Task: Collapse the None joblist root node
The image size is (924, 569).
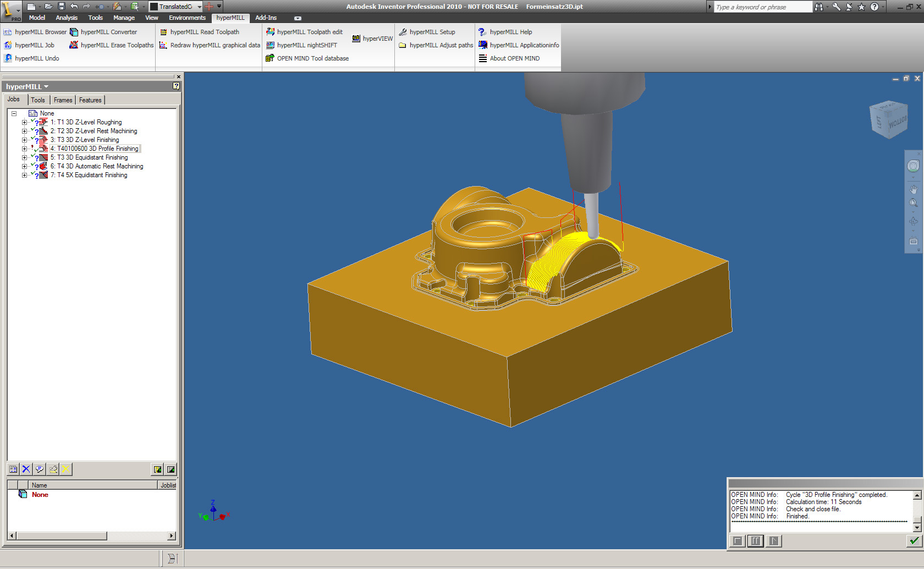Action: coord(14,113)
